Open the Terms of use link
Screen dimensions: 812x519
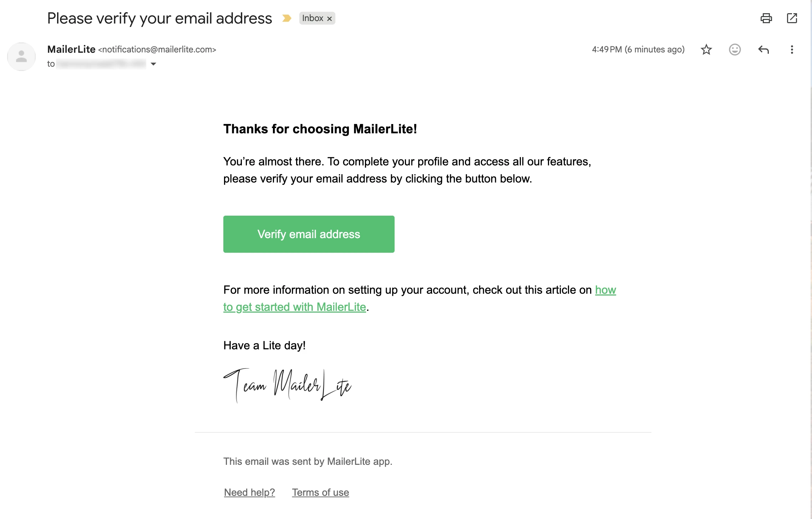[320, 492]
